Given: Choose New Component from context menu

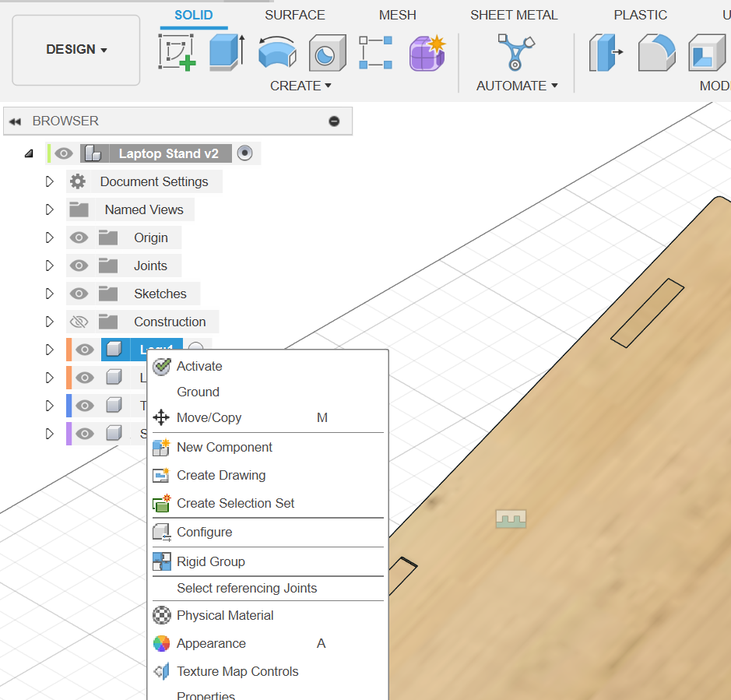Looking at the screenshot, I should pos(268,447).
